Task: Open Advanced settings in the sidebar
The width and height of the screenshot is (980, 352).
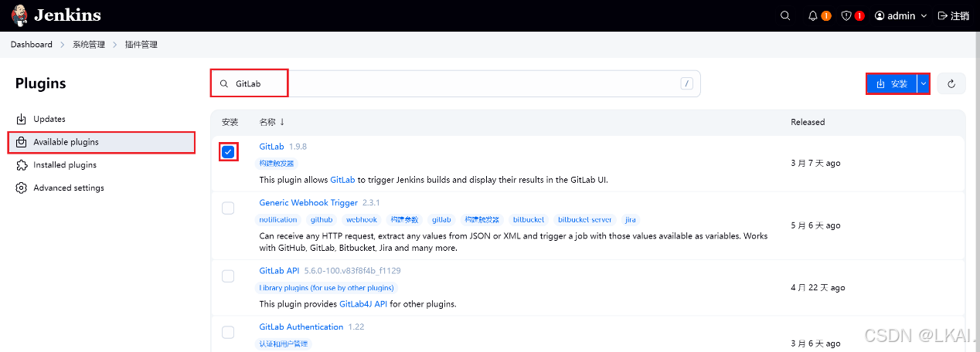Action: coord(101,188)
